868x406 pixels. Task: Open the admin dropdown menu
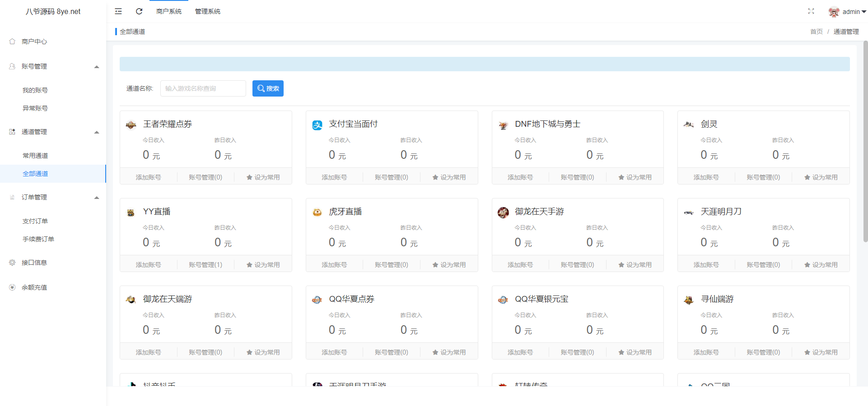coord(852,11)
